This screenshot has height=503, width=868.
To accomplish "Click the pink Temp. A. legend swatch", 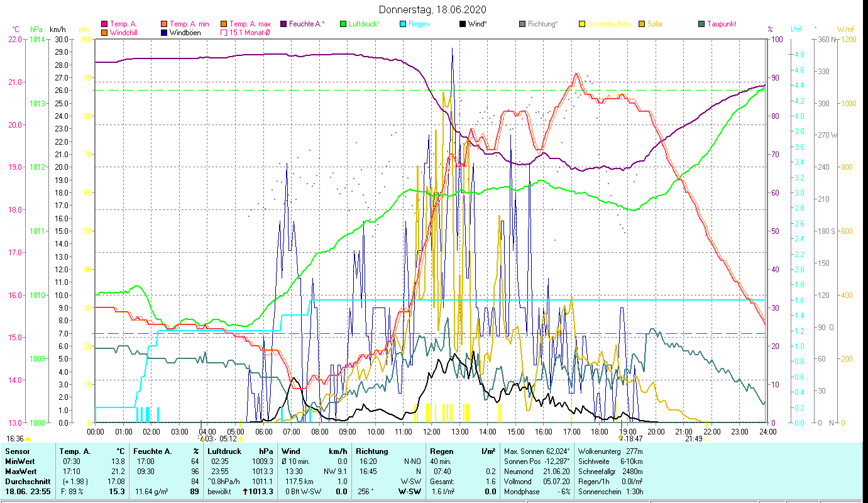I will (x=105, y=24).
